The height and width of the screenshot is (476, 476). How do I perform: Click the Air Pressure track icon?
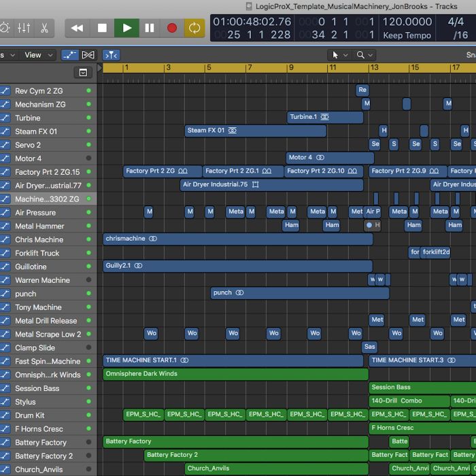click(5, 212)
